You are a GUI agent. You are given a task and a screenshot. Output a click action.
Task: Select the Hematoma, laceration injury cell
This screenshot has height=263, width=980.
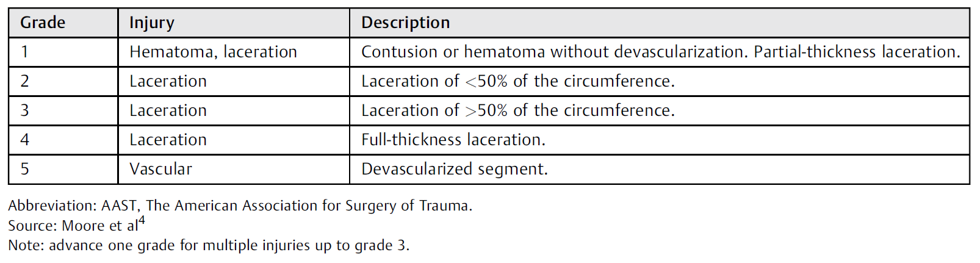click(x=234, y=52)
